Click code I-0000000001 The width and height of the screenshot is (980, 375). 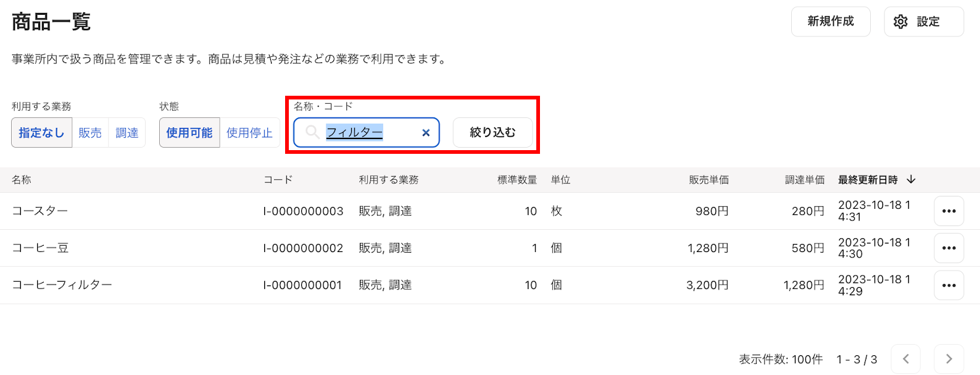(302, 285)
